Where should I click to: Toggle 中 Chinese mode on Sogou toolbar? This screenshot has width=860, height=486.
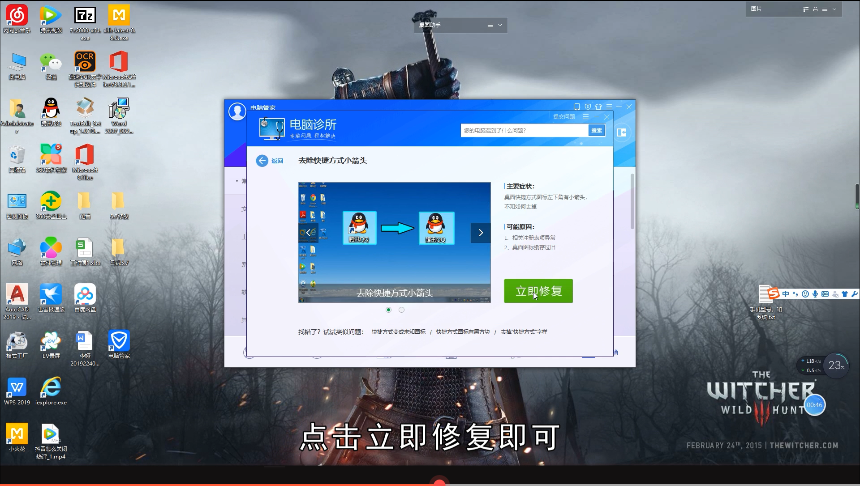(785, 294)
